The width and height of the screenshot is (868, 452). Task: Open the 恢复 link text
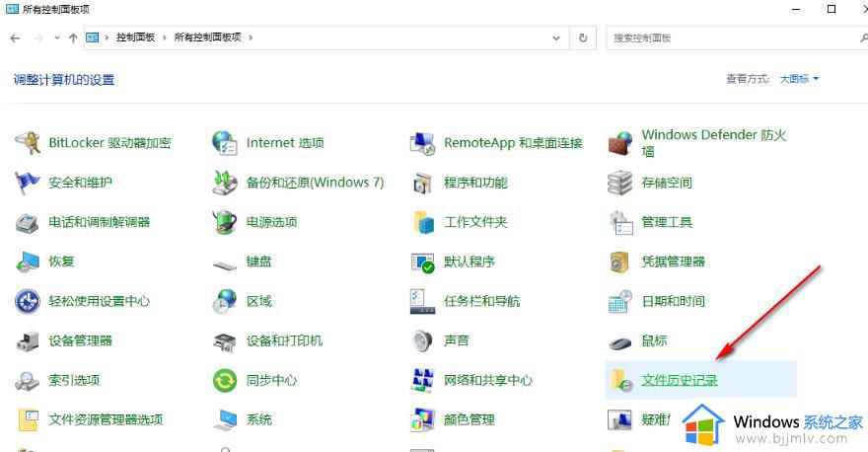coord(61,262)
